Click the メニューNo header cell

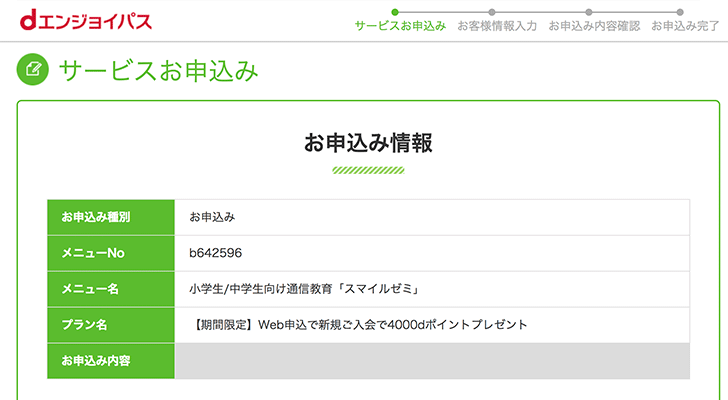[x=111, y=253]
